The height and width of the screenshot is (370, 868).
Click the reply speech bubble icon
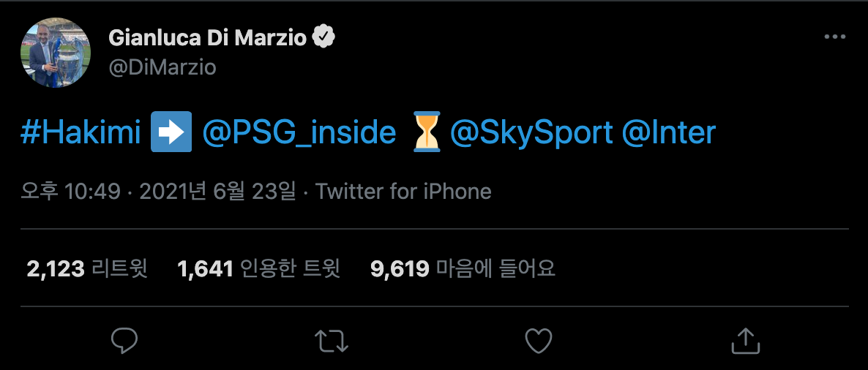coord(124,340)
